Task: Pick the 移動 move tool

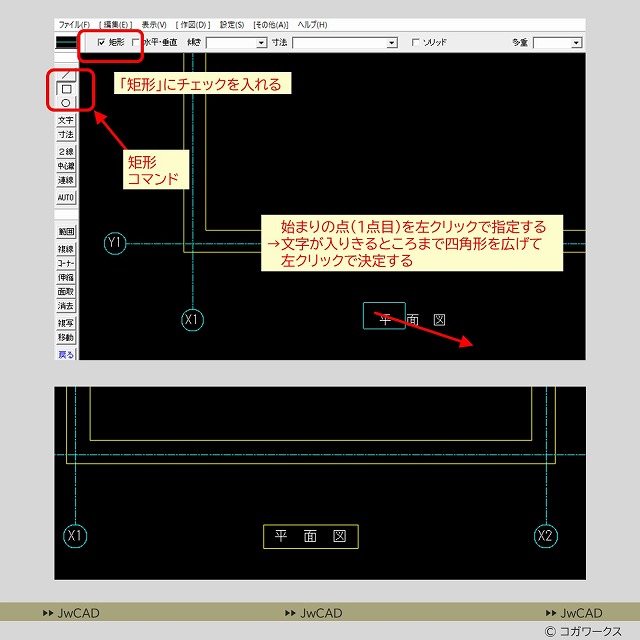Action: coord(66,338)
